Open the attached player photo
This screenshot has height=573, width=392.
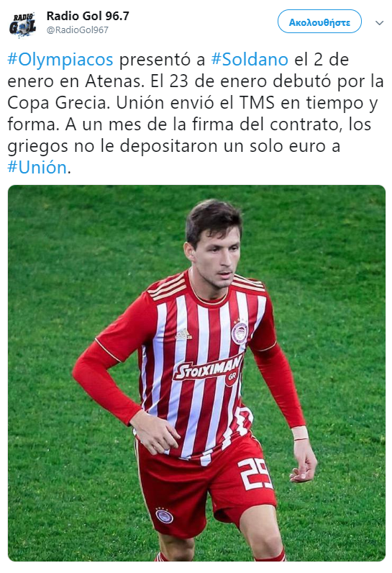coord(197,373)
